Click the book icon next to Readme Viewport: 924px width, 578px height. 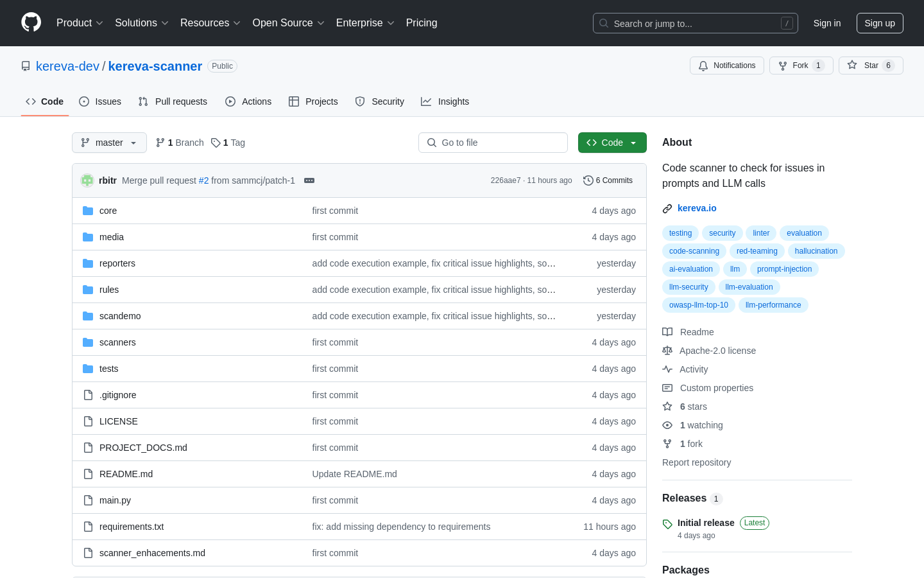click(x=667, y=332)
